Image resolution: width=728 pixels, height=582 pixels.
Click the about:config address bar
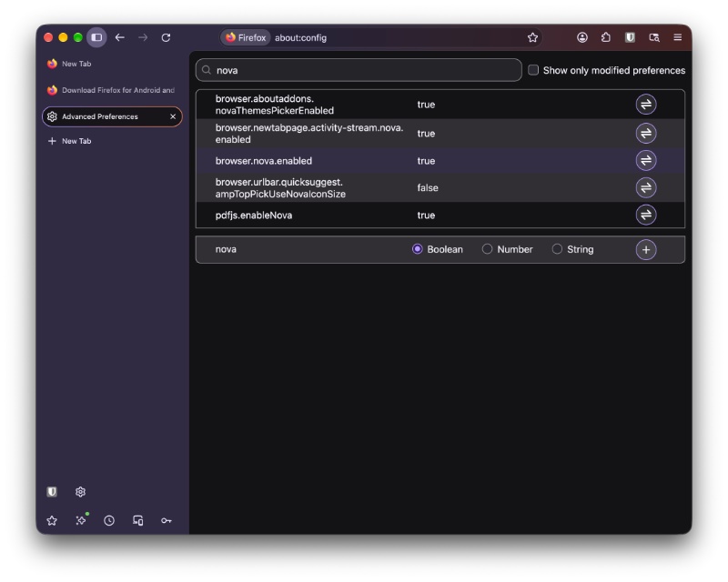point(380,37)
